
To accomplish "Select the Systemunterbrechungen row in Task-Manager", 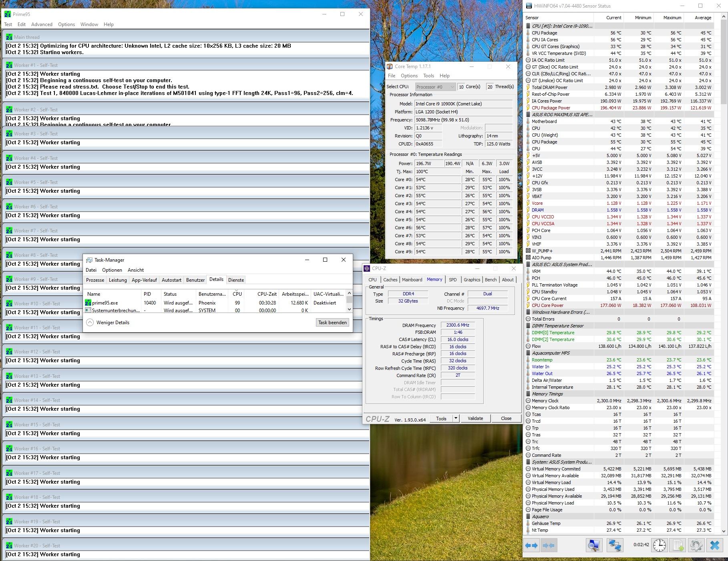I will click(x=215, y=310).
